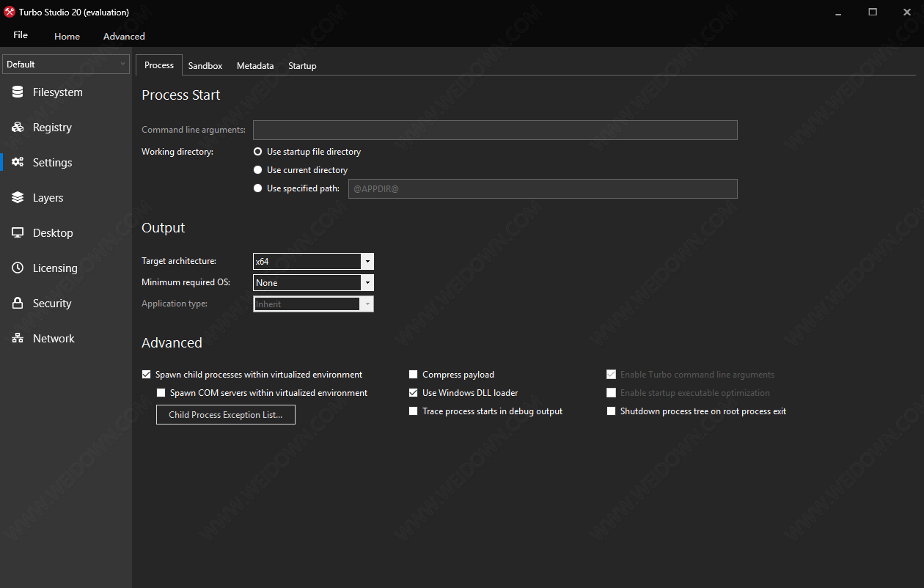Image resolution: width=924 pixels, height=588 pixels.
Task: Click the Turbo Studio app logo
Action: (10, 12)
